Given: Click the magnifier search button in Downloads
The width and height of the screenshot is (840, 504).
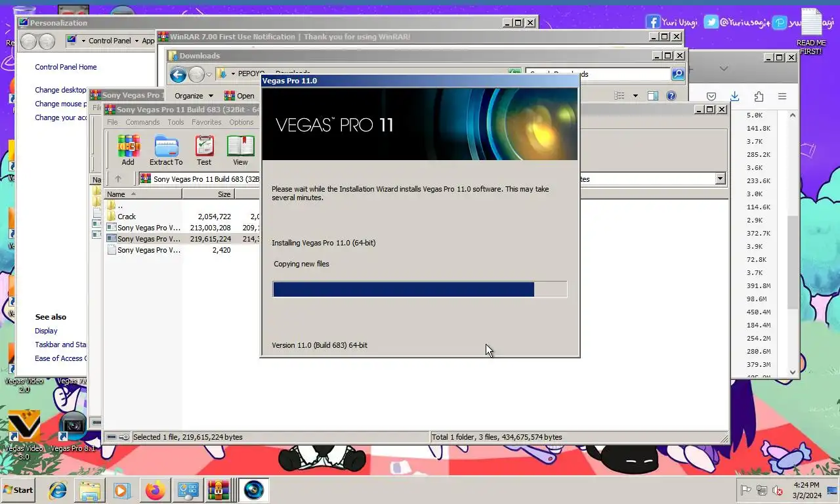Looking at the screenshot, I should [x=677, y=74].
